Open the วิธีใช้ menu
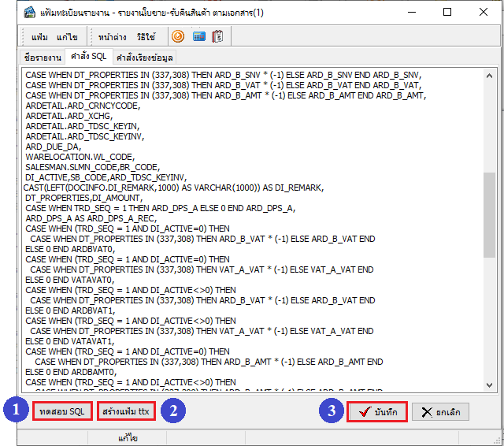This screenshot has height=446, width=504. pos(146,37)
